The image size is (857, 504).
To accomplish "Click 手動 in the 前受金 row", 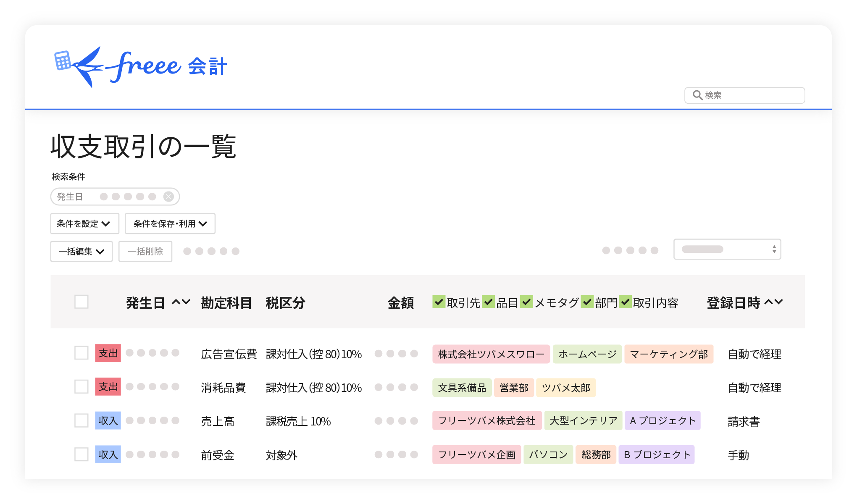I will [738, 455].
